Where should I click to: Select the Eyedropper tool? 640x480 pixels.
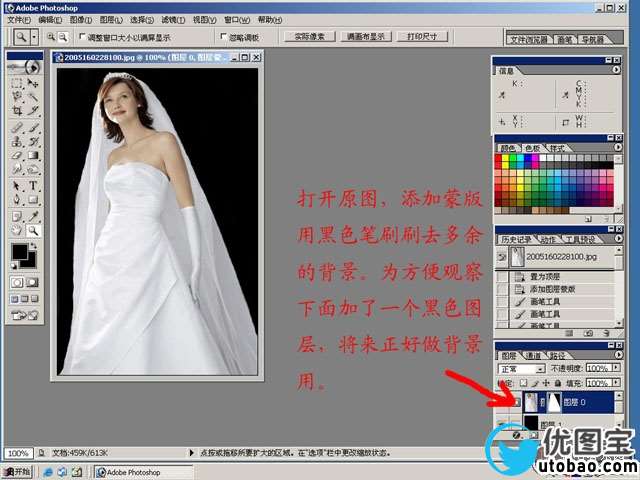point(33,216)
